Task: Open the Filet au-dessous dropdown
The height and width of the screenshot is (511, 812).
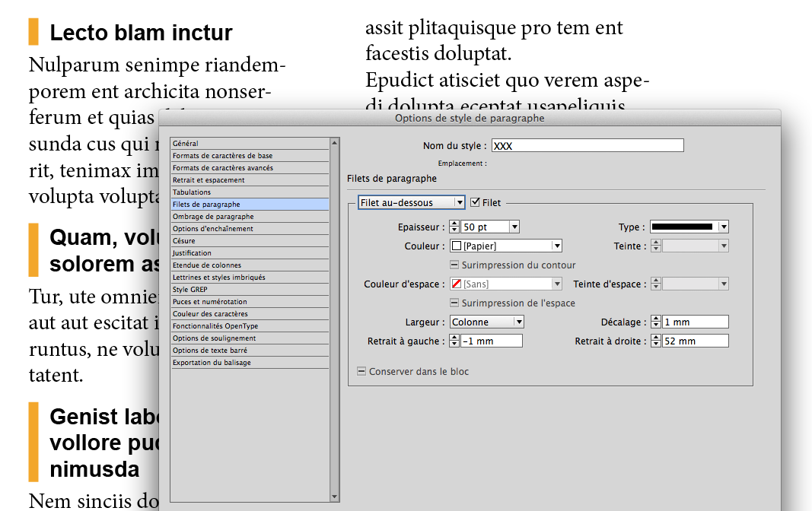Action: (x=411, y=203)
